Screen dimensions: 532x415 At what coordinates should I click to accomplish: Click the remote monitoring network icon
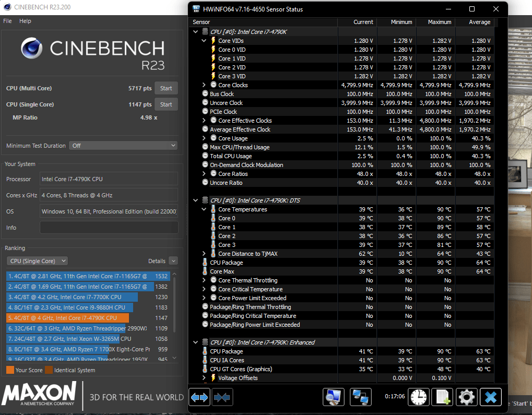click(x=361, y=397)
